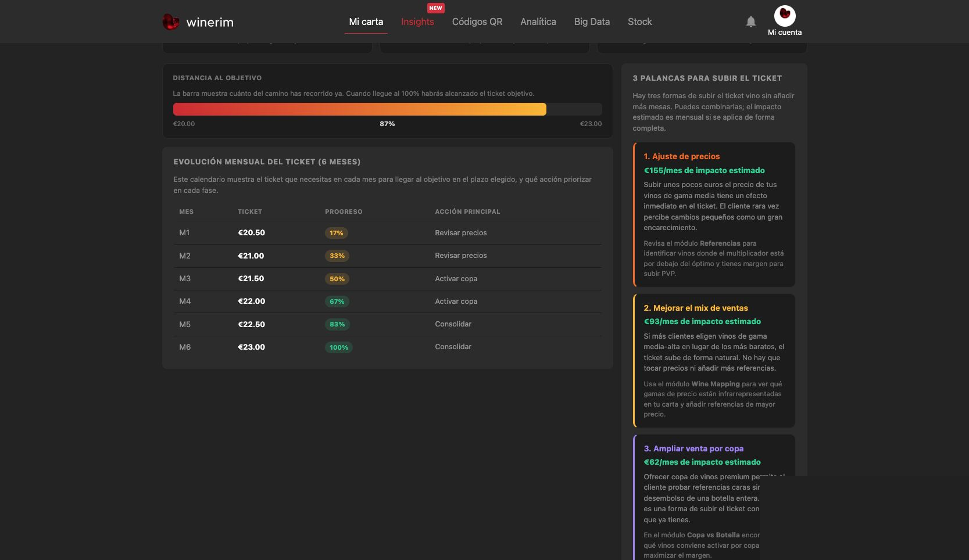Click '3. Ampliar venta por copa' heading

click(x=693, y=448)
